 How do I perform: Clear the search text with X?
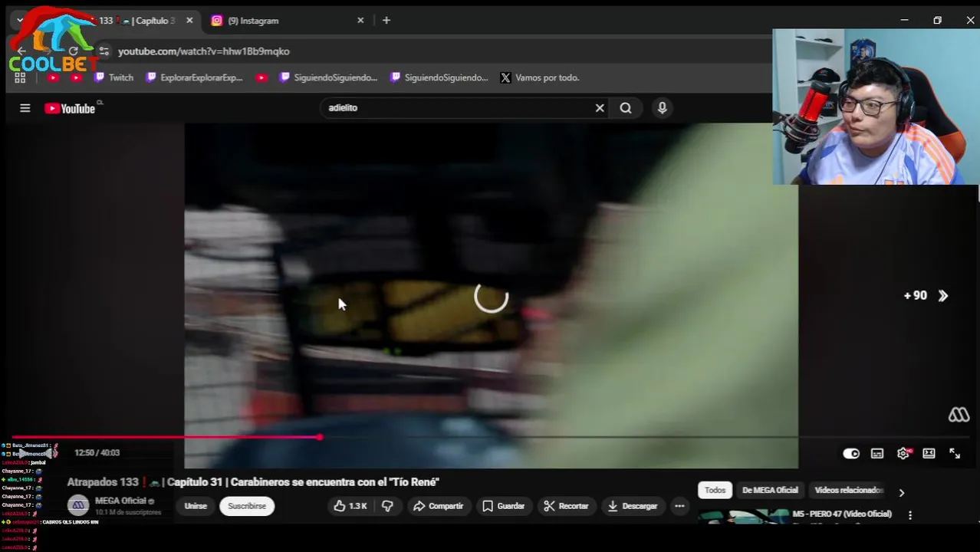pyautogui.click(x=600, y=108)
